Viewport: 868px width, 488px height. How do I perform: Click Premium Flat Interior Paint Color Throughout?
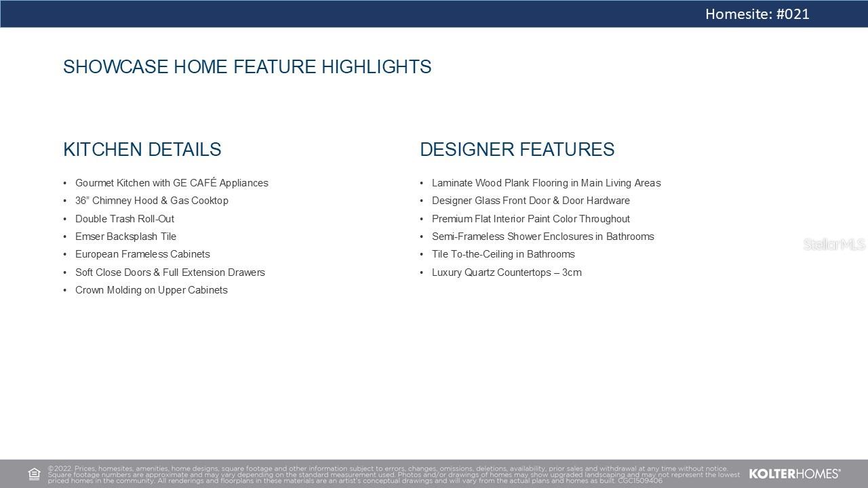point(530,219)
